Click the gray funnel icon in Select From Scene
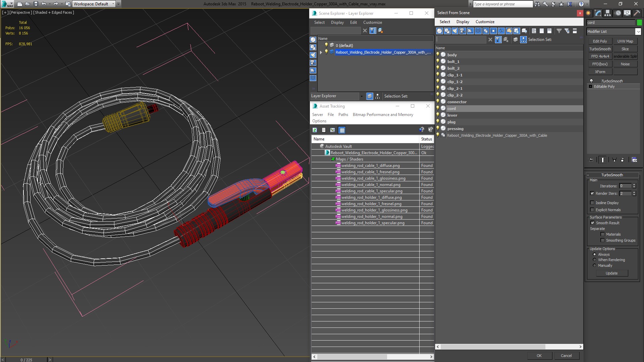The width and height of the screenshot is (644, 362). pos(559,31)
